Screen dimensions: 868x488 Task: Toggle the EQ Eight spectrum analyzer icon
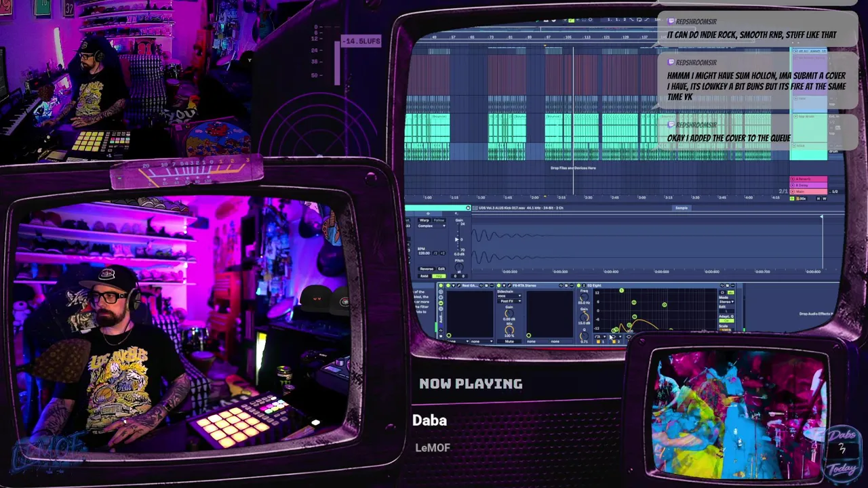731,292
